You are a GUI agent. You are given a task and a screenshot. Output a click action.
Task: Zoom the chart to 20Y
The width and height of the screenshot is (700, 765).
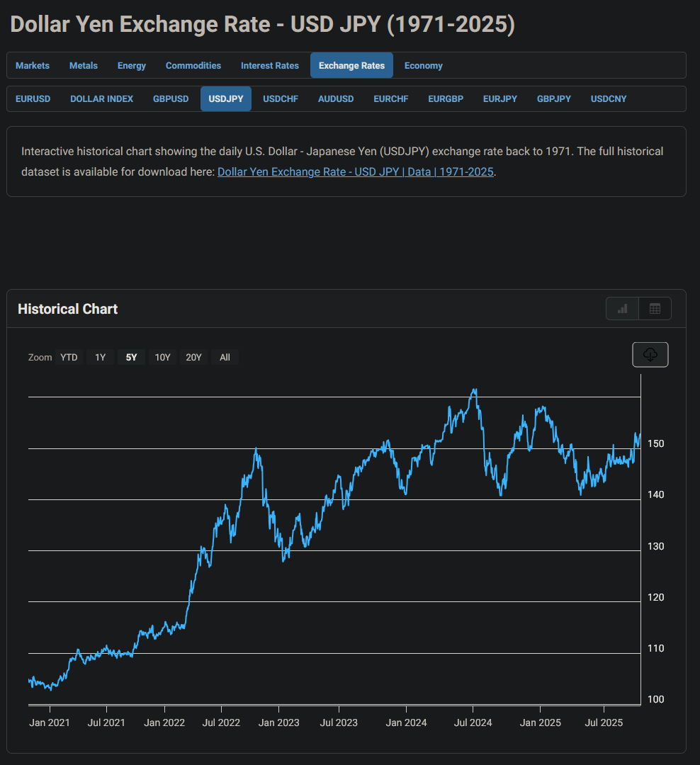tap(194, 357)
